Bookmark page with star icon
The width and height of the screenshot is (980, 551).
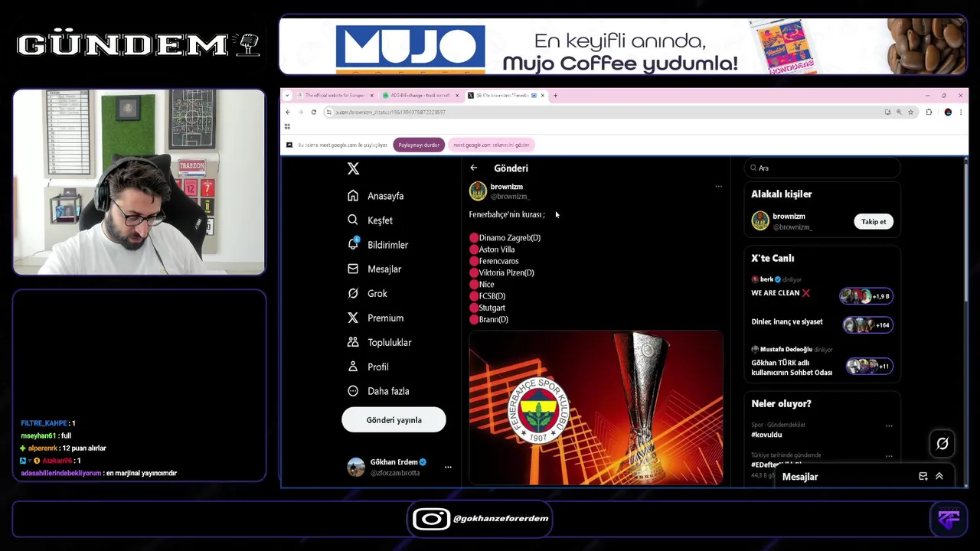pos(911,112)
